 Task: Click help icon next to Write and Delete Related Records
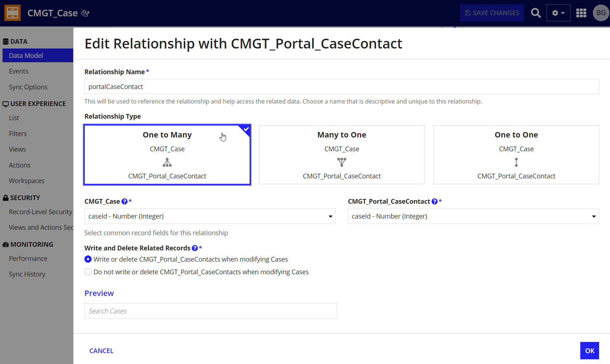point(194,248)
